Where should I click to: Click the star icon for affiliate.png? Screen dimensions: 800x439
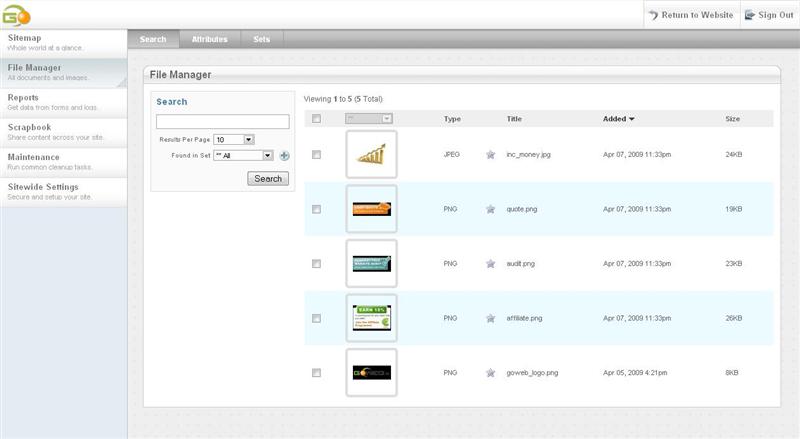point(490,318)
